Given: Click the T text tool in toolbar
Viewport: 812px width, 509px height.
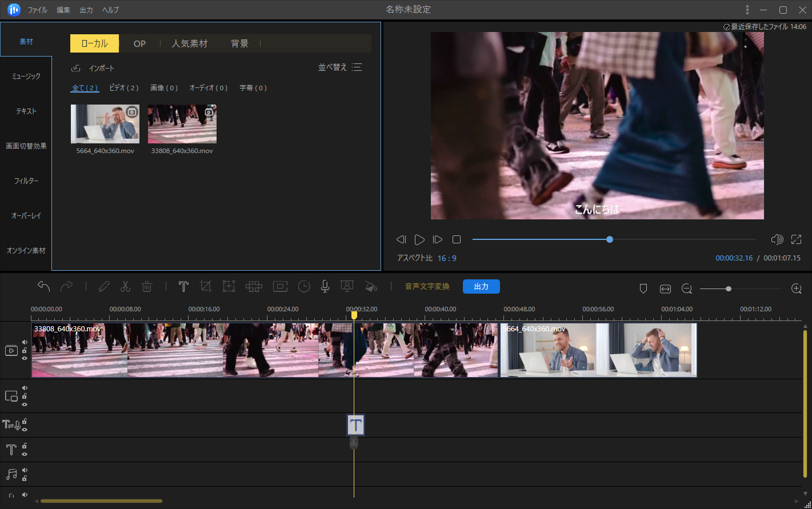Looking at the screenshot, I should pos(183,286).
